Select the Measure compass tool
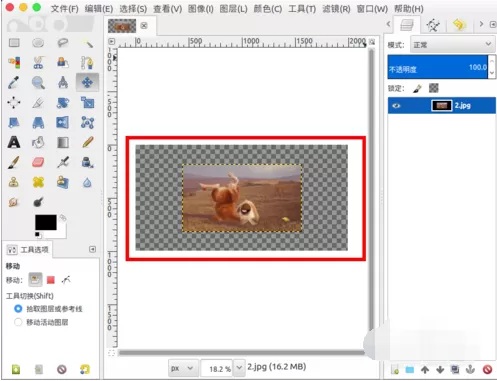 tap(63, 82)
